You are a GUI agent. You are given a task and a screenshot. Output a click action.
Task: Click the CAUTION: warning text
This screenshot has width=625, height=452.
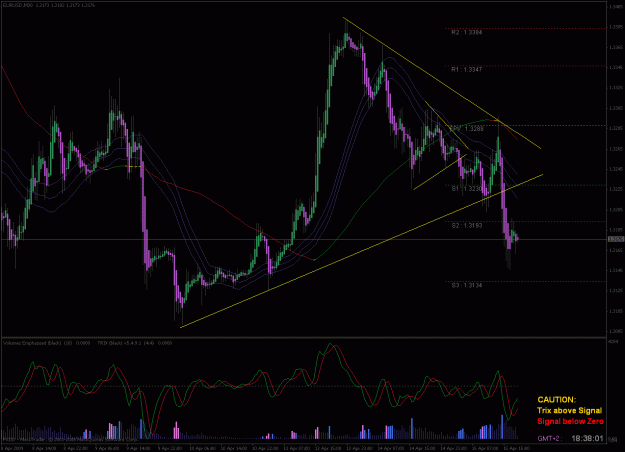click(x=556, y=400)
